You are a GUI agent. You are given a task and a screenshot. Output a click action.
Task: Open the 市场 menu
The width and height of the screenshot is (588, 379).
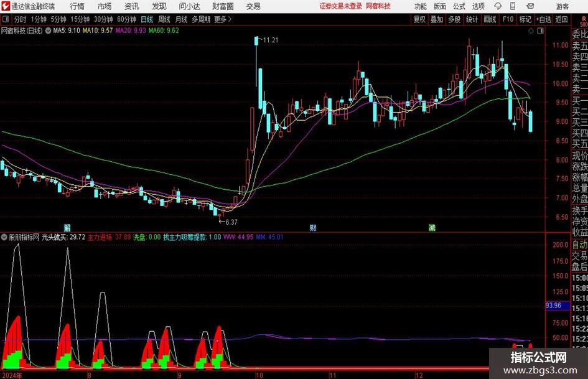click(x=105, y=6)
